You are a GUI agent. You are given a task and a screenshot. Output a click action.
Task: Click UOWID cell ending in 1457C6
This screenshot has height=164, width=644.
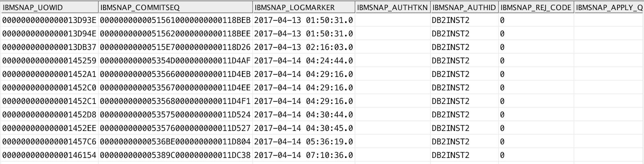pyautogui.click(x=49, y=141)
